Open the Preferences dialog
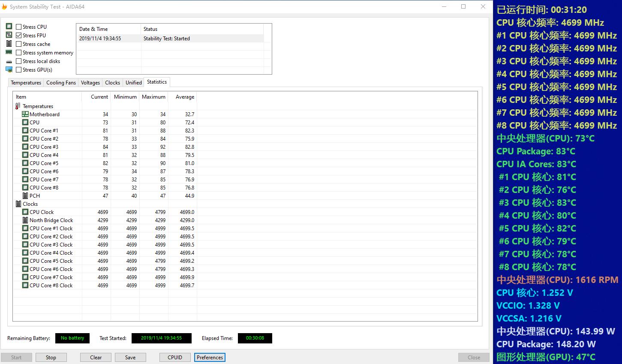The height and width of the screenshot is (364, 622). (x=210, y=357)
